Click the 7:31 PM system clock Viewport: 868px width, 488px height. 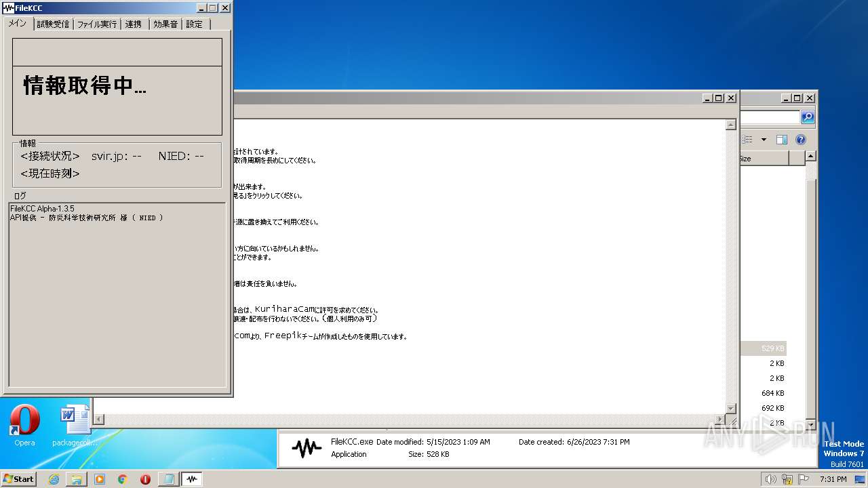tap(833, 479)
